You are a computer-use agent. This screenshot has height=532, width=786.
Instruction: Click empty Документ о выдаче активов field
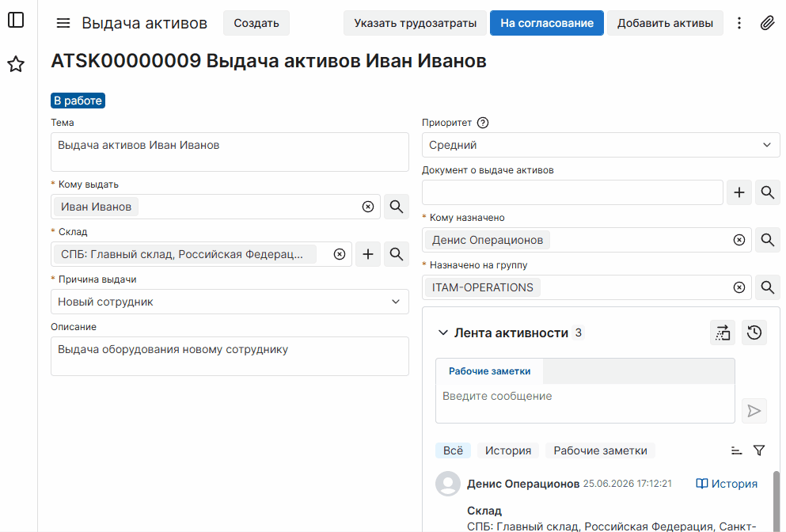(572, 192)
